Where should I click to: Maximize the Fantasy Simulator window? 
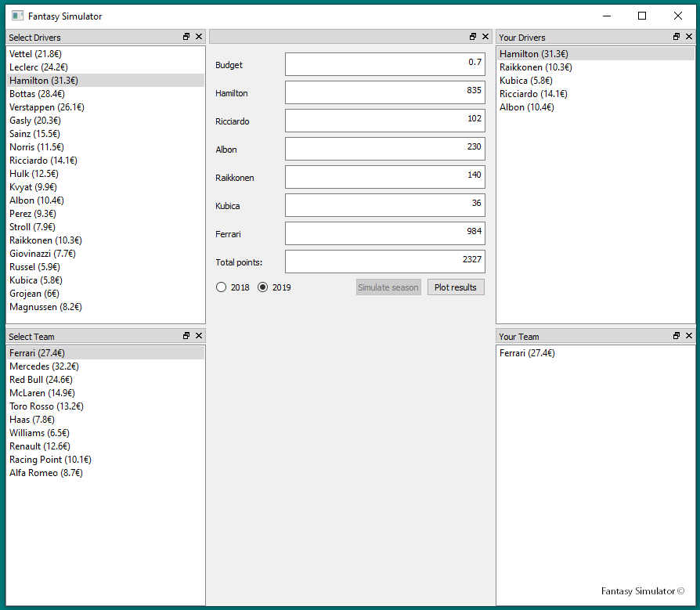point(642,16)
